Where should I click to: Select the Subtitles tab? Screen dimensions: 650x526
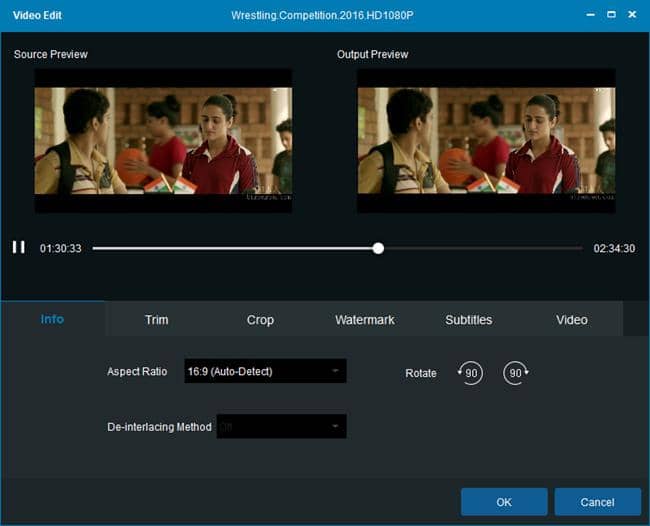[468, 320]
